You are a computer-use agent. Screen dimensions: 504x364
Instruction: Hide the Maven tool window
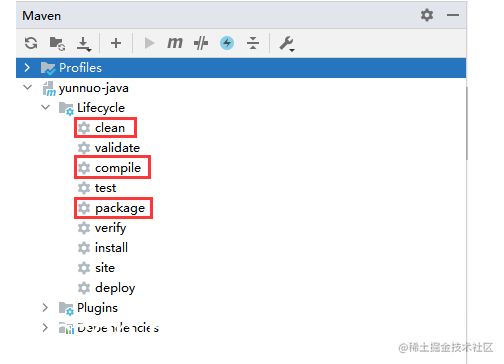[x=453, y=15]
